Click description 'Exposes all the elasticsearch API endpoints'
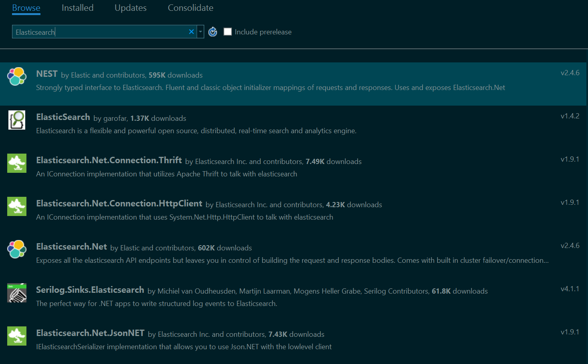This screenshot has width=588, height=364. [292, 260]
